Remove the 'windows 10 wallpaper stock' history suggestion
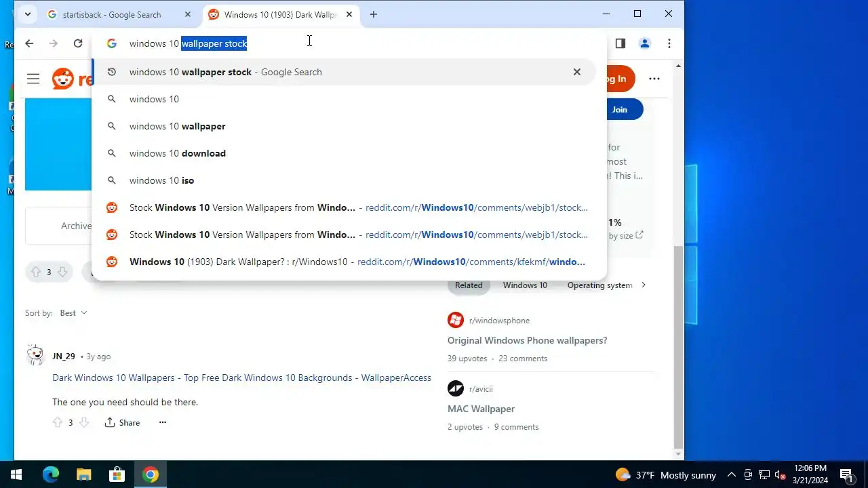 577,72
